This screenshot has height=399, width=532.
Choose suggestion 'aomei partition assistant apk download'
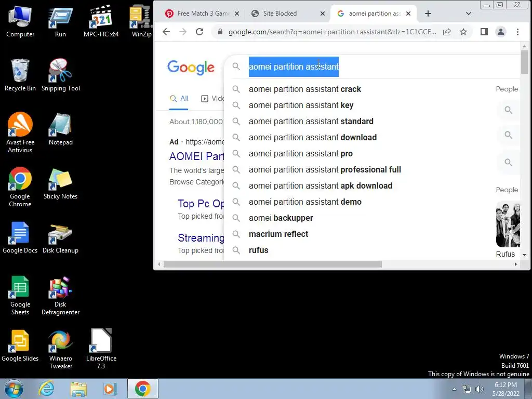320,186
